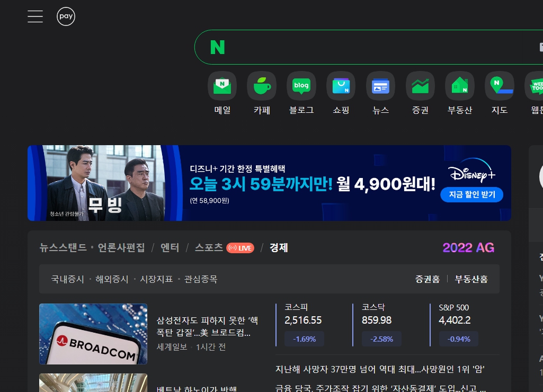The width and height of the screenshot is (543, 392).
Task: Open the 블로그 (Blog) shortcut icon
Action: pos(301,86)
